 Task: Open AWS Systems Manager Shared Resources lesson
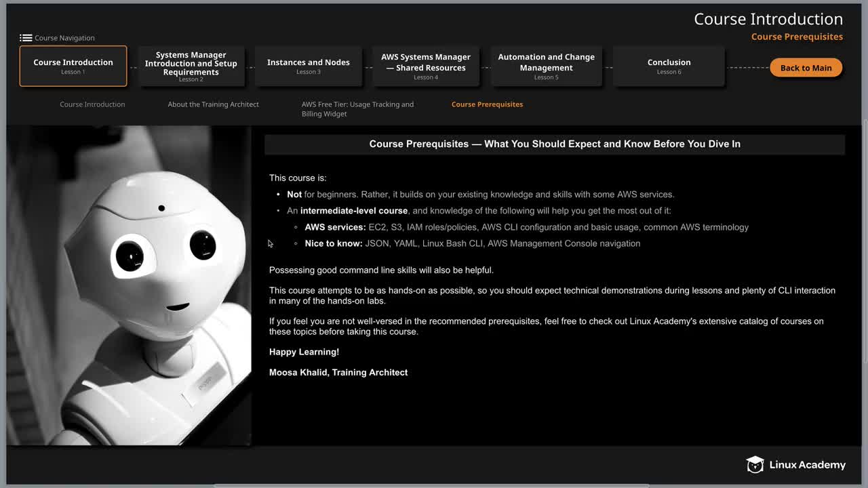click(426, 66)
